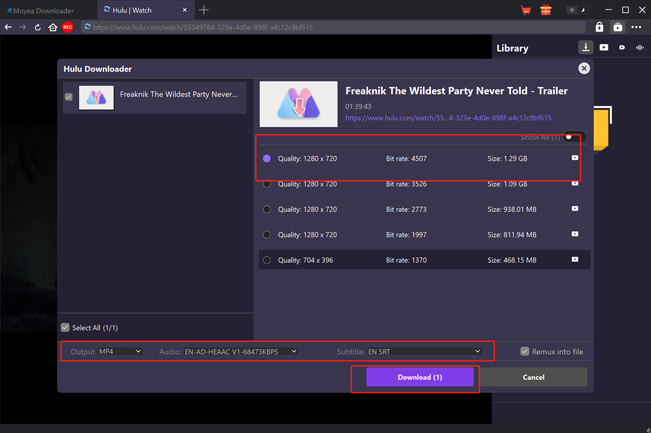Viewport: 651px width, 433px height.
Task: Close the Hulu Downloader dialog
Action: [x=584, y=68]
